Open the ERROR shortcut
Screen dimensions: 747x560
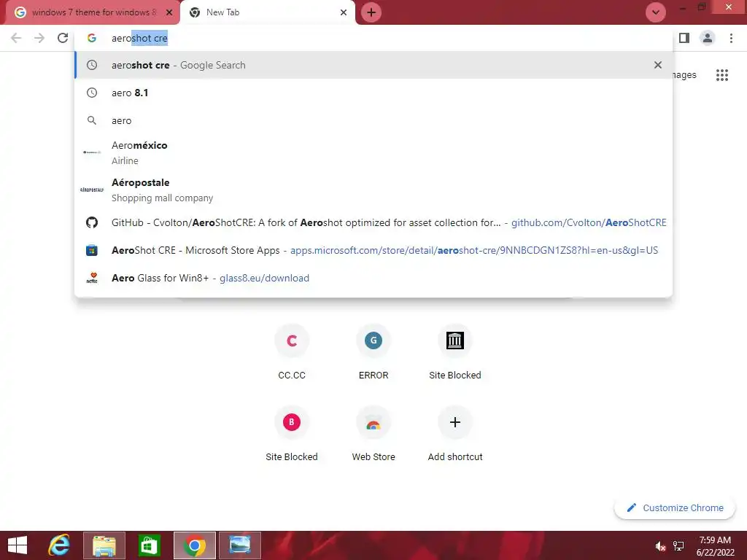tap(373, 351)
